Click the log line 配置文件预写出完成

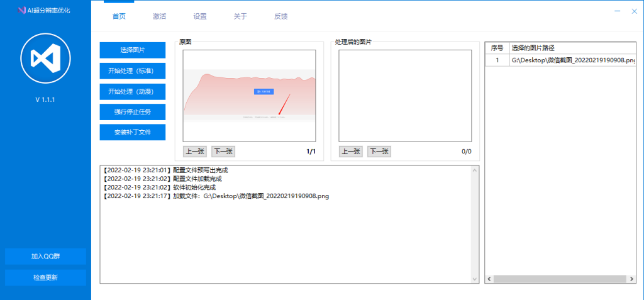pos(165,170)
